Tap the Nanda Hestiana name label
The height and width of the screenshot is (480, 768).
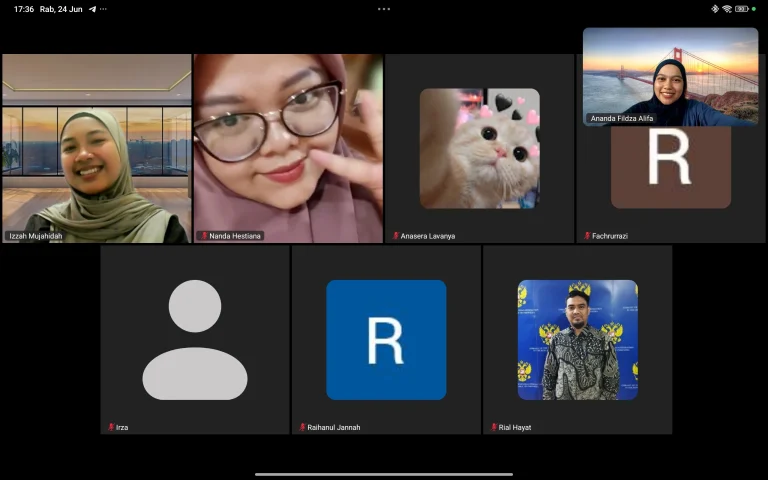pos(235,236)
